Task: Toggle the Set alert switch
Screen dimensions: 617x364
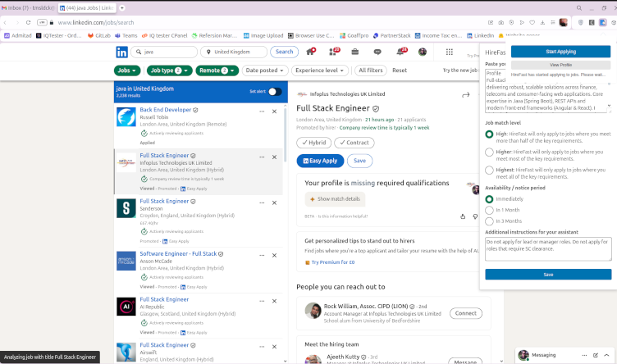Action: (x=275, y=91)
